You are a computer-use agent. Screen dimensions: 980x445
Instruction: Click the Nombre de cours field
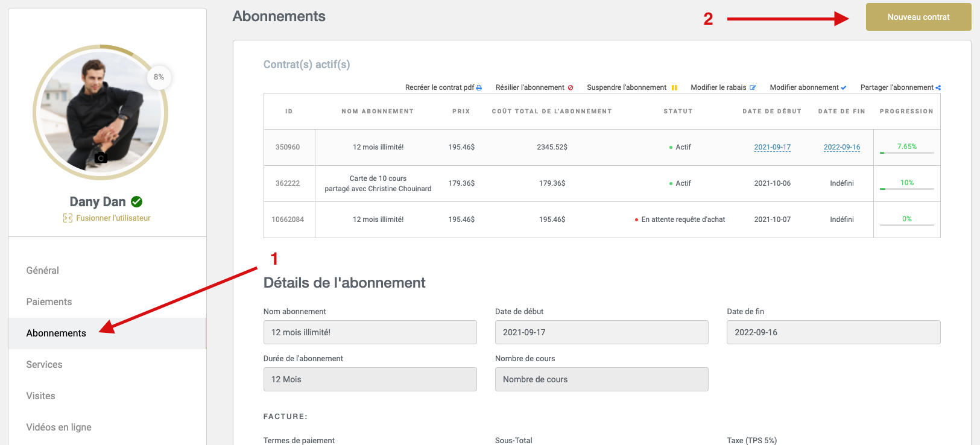pos(601,379)
